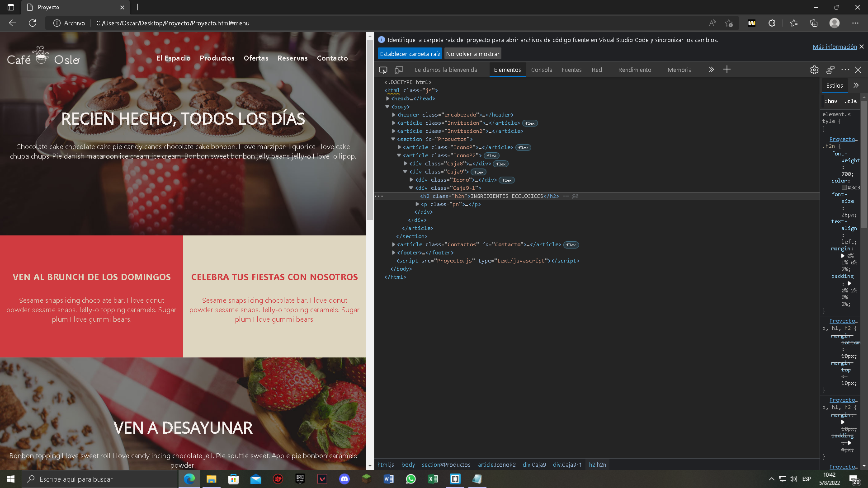Viewport: 868px width, 488px height.
Task: Click the browser address bar
Action: coord(362,23)
